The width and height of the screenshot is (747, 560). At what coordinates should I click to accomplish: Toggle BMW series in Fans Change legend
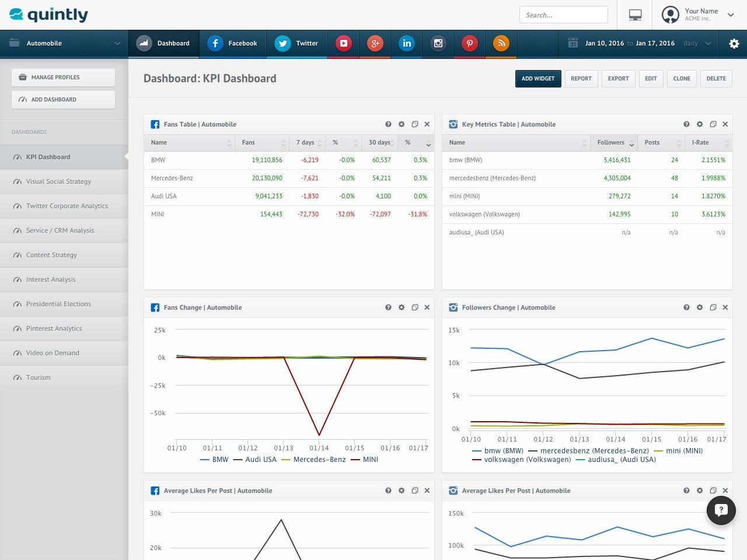pyautogui.click(x=214, y=460)
